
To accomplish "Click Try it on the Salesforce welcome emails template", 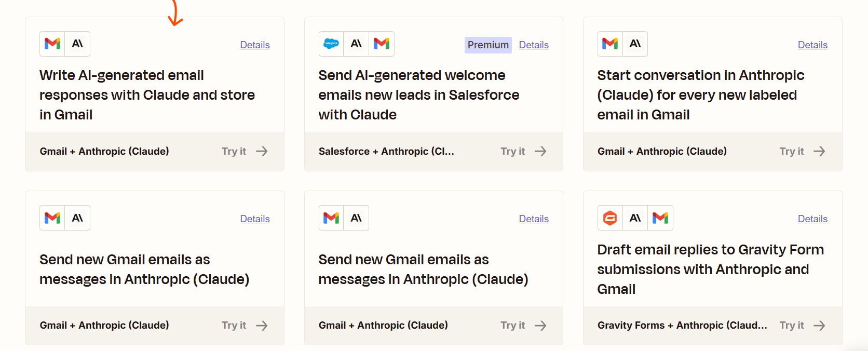I will 512,151.
